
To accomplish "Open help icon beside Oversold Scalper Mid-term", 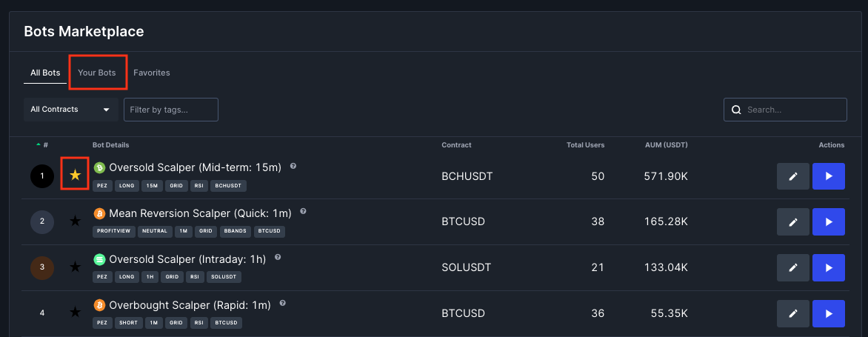I will [293, 167].
